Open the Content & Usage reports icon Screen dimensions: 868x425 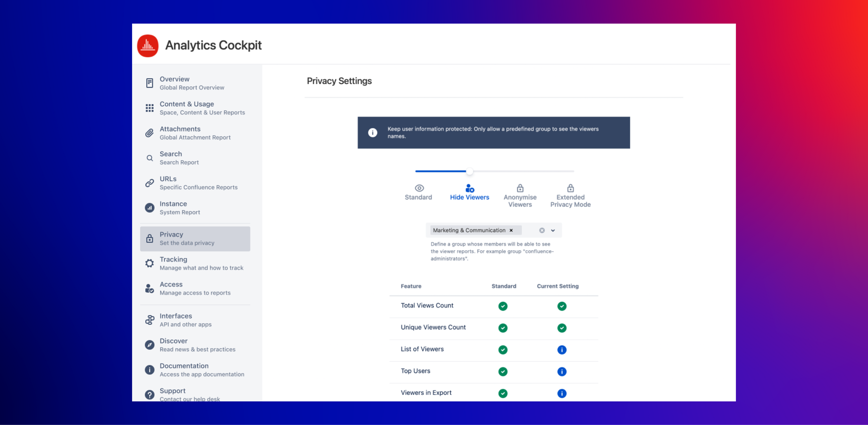pos(149,108)
